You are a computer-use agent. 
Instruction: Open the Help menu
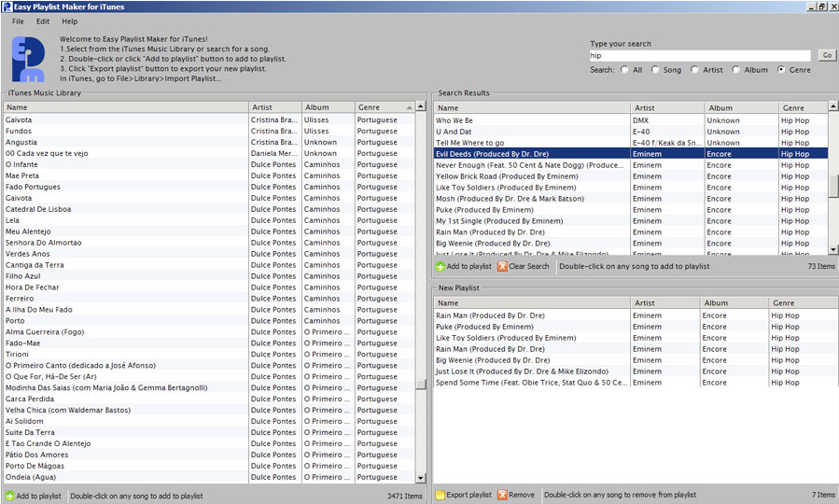[x=70, y=21]
